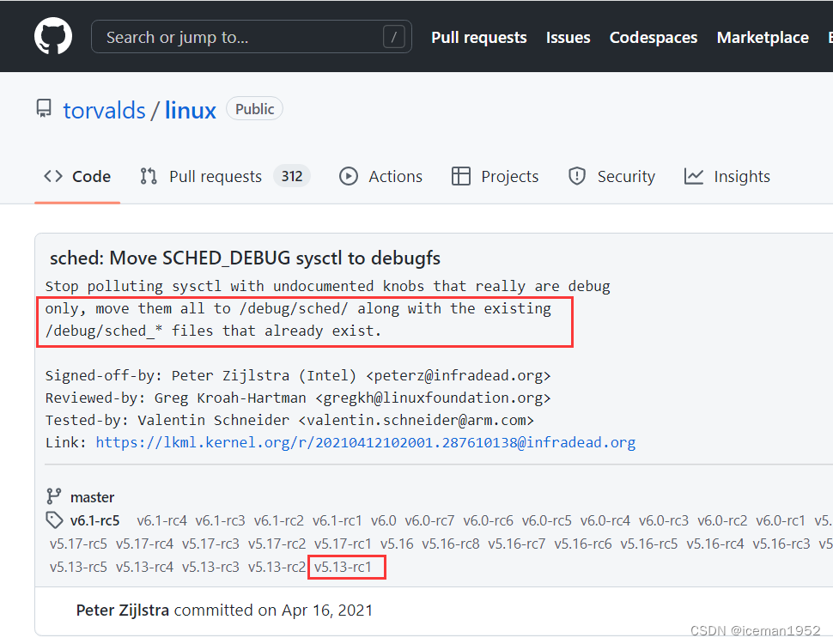Switch to the Projects tab
Screen dimensions: 833x644
495,176
